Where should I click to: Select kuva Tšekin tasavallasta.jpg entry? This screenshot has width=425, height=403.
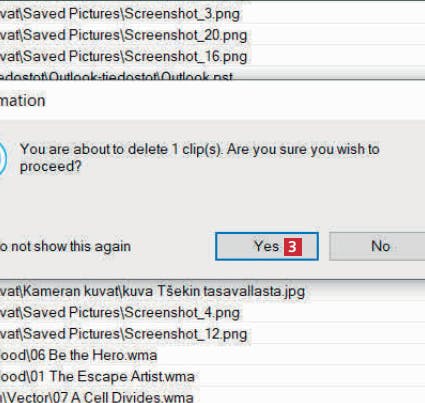212,291
